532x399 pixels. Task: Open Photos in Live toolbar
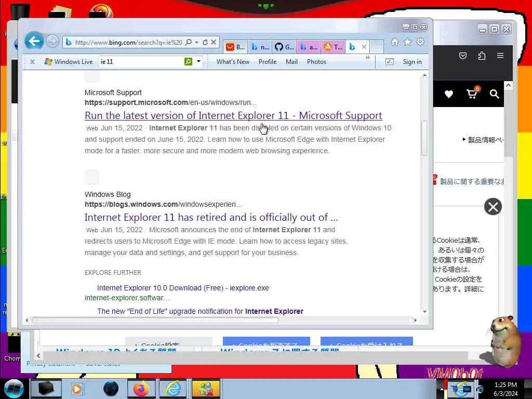coord(316,62)
